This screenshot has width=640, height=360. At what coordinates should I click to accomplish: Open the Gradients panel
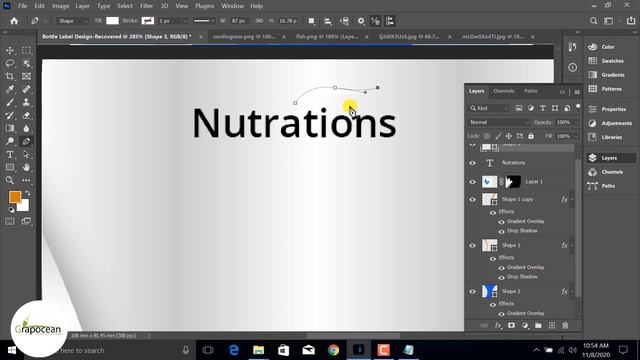click(x=612, y=75)
